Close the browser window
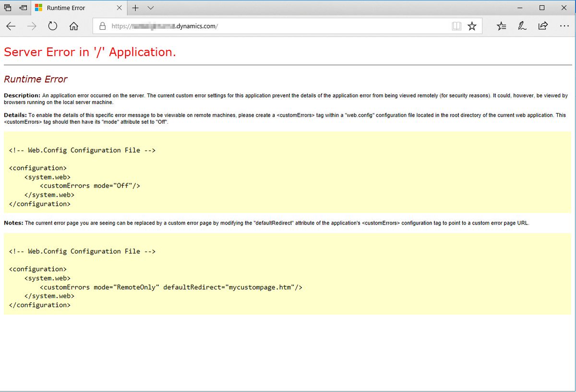The height and width of the screenshot is (392, 576). click(x=564, y=8)
